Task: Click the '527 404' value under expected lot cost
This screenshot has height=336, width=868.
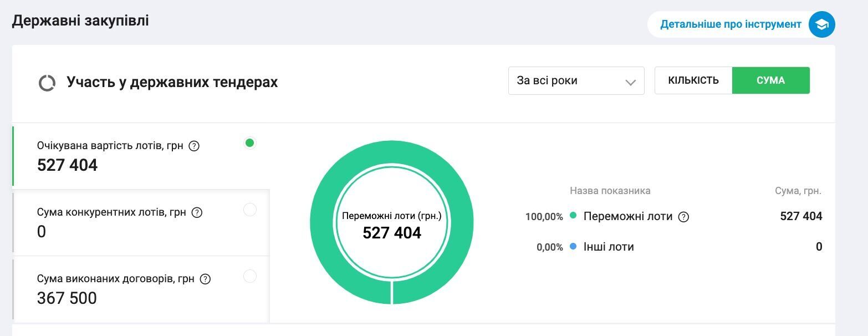Action: pyautogui.click(x=67, y=165)
